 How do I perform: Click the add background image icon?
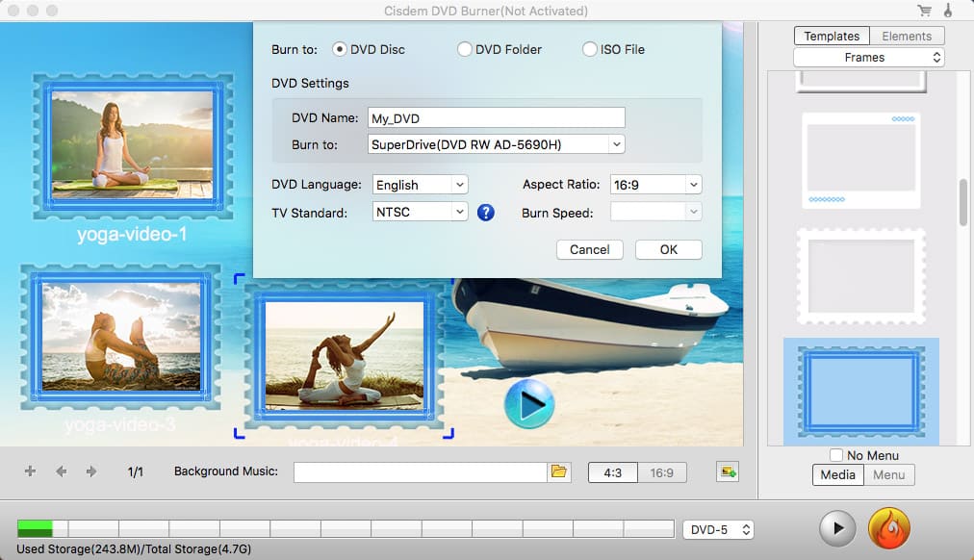point(727,471)
